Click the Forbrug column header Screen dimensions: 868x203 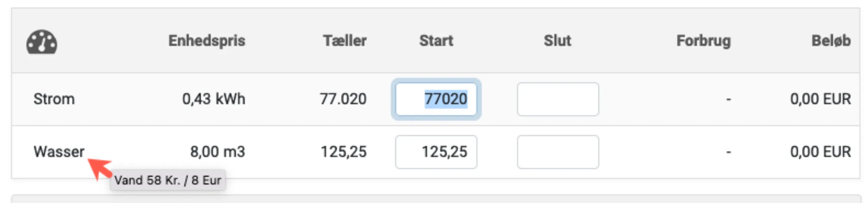(x=703, y=41)
